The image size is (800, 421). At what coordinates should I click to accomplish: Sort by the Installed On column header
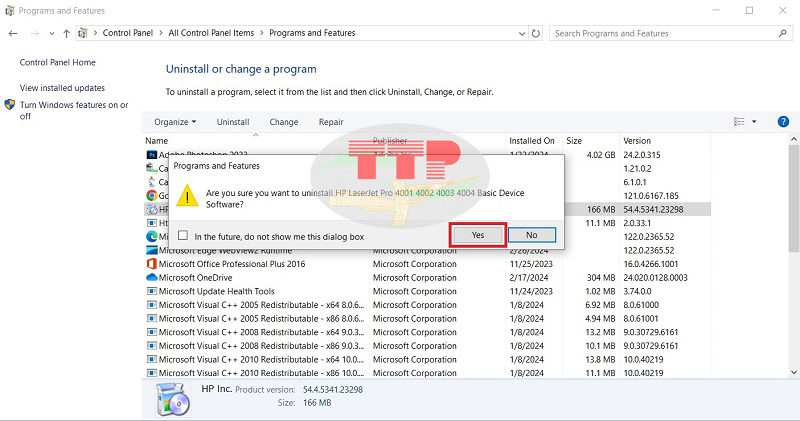point(532,140)
